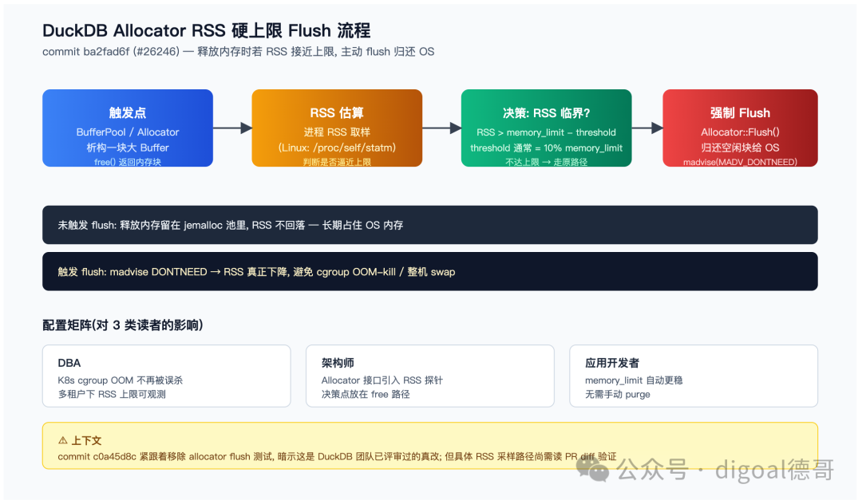Click the line "析构一块大 Buffer"
Viewport: 862px width, 504px height.
(128, 148)
